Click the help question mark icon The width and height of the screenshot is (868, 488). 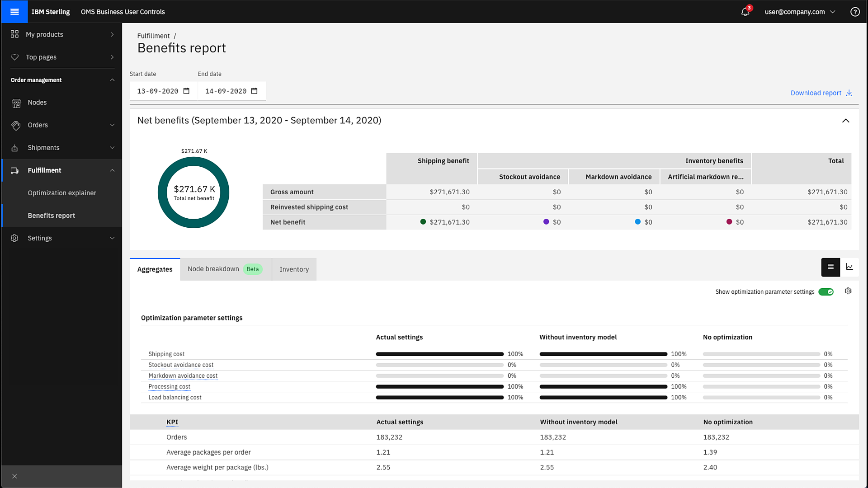(x=854, y=12)
